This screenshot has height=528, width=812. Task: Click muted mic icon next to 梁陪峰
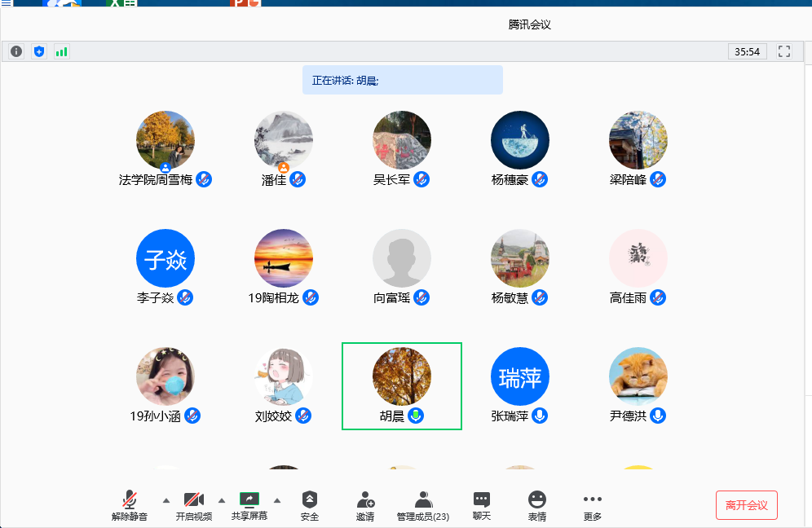(x=658, y=179)
